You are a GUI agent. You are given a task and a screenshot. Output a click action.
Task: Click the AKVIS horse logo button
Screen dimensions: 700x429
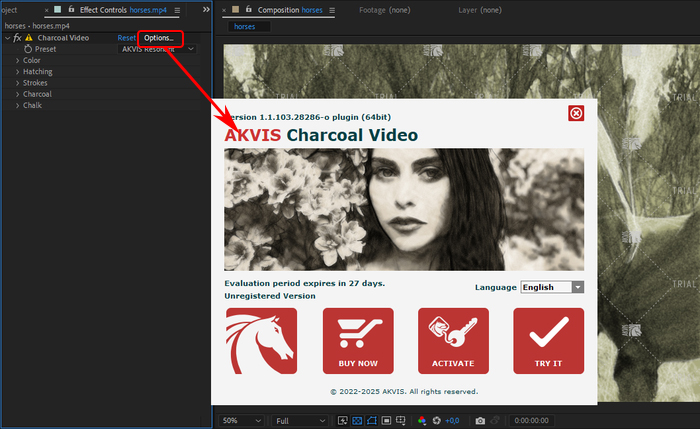tap(261, 341)
